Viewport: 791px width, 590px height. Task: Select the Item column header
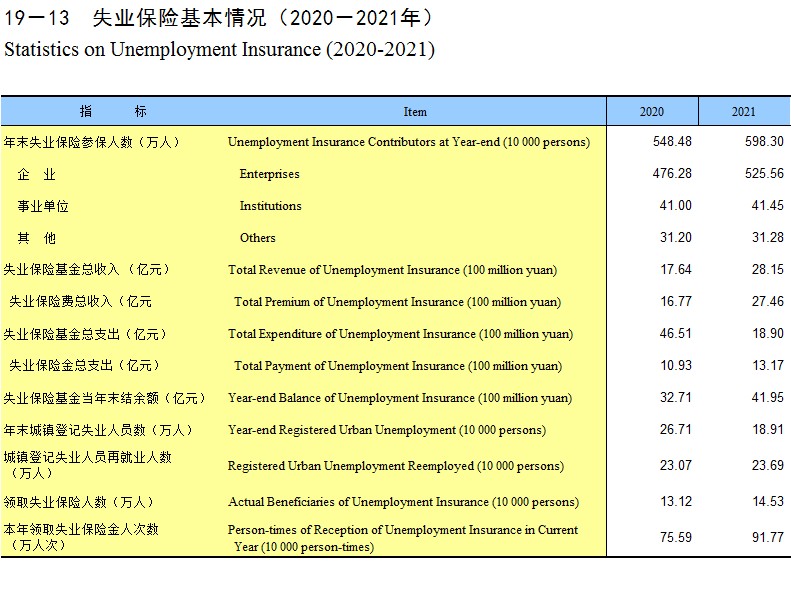click(x=415, y=111)
